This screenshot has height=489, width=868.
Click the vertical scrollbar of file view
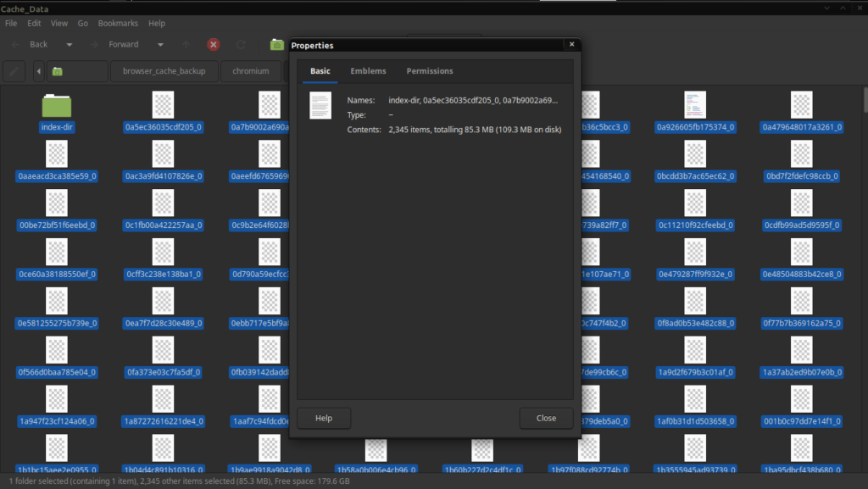pyautogui.click(x=864, y=254)
